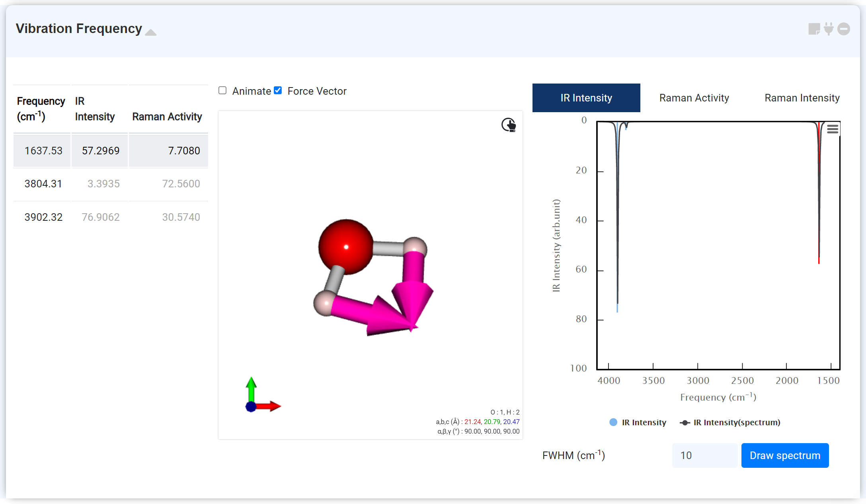Collapse the Vibration Frequency panel arrow
Image resolution: width=866 pixels, height=504 pixels.
[151, 32]
